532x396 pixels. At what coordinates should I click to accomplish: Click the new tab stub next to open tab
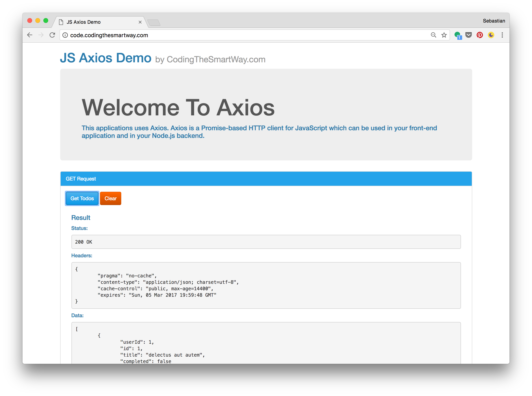(154, 23)
